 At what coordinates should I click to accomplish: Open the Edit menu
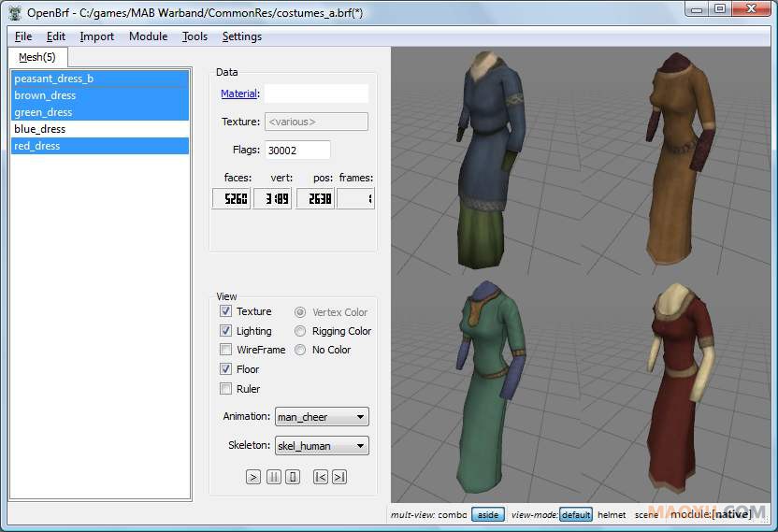click(55, 36)
